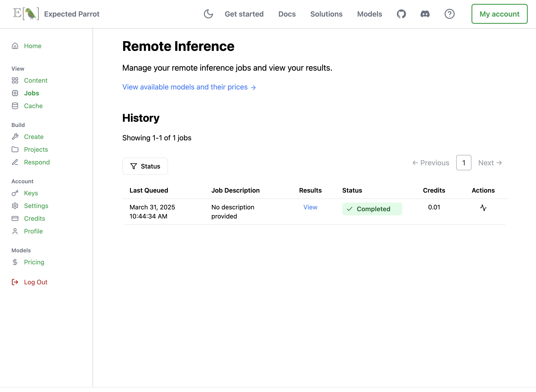The width and height of the screenshot is (536, 392).
Task: Open the Credits card icon in sidebar
Action: (15, 218)
